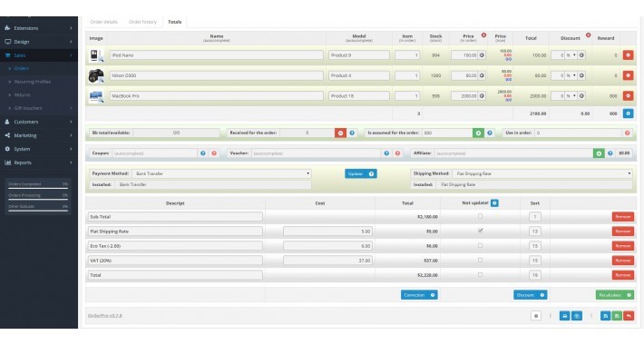Click the Update button
The image size is (644, 345).
point(361,173)
